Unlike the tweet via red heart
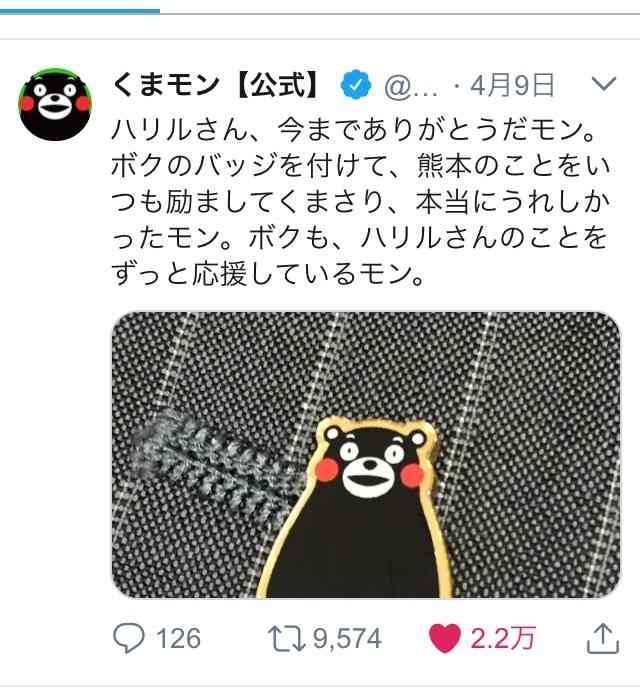Image resolution: width=640 pixels, height=691 pixels. tap(444, 638)
